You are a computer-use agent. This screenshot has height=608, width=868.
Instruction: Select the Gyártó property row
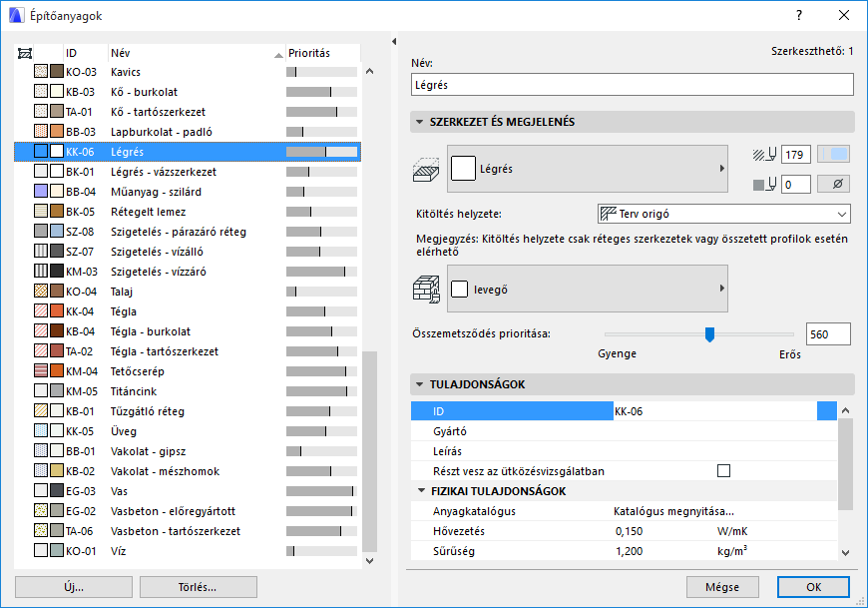[x=624, y=431]
